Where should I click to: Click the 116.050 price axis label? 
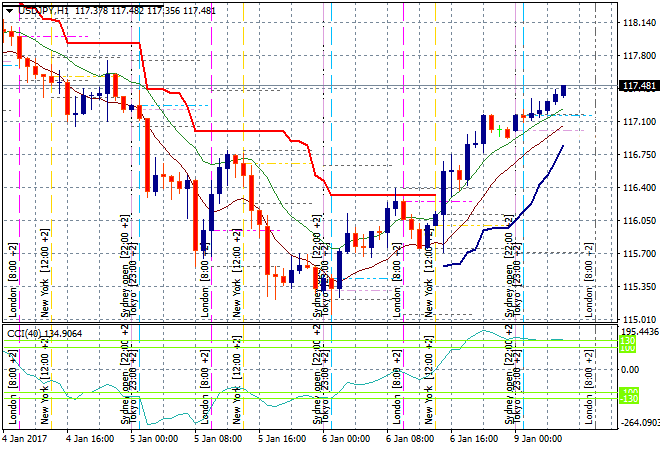(x=639, y=221)
